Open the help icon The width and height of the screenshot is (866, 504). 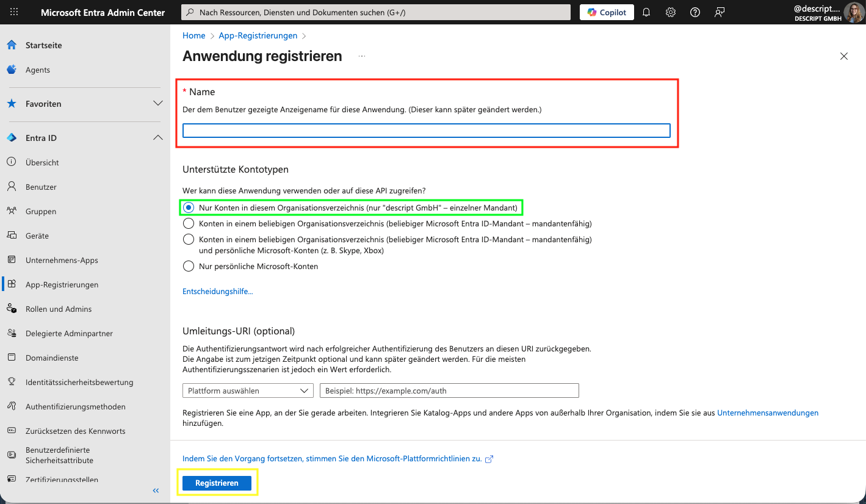click(x=695, y=12)
